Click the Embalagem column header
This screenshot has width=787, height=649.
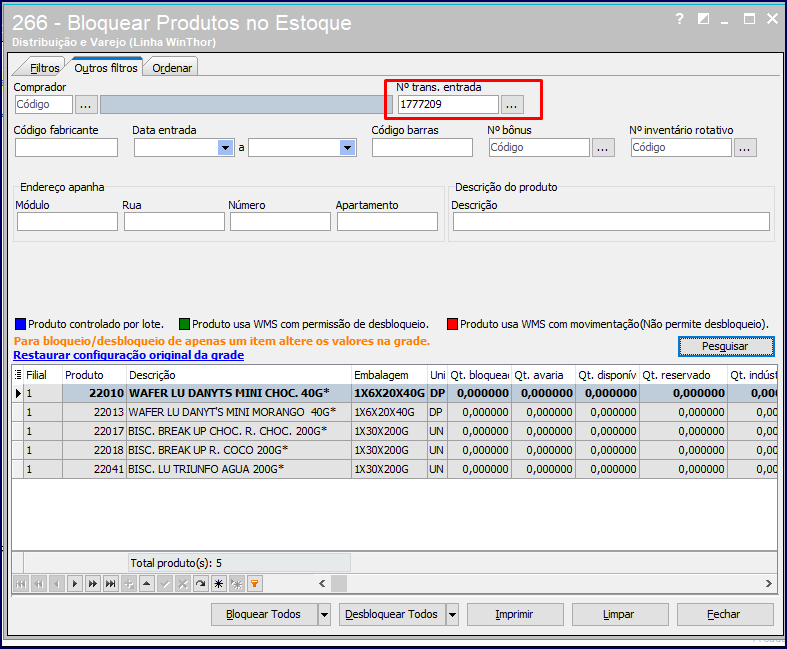pos(389,375)
